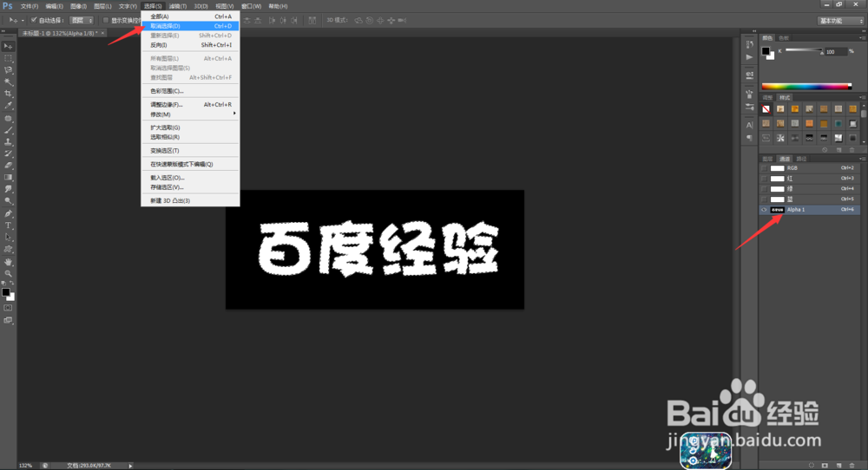Open 色彩范围(C)... menu entry
The height and width of the screenshot is (470, 868).
190,91
